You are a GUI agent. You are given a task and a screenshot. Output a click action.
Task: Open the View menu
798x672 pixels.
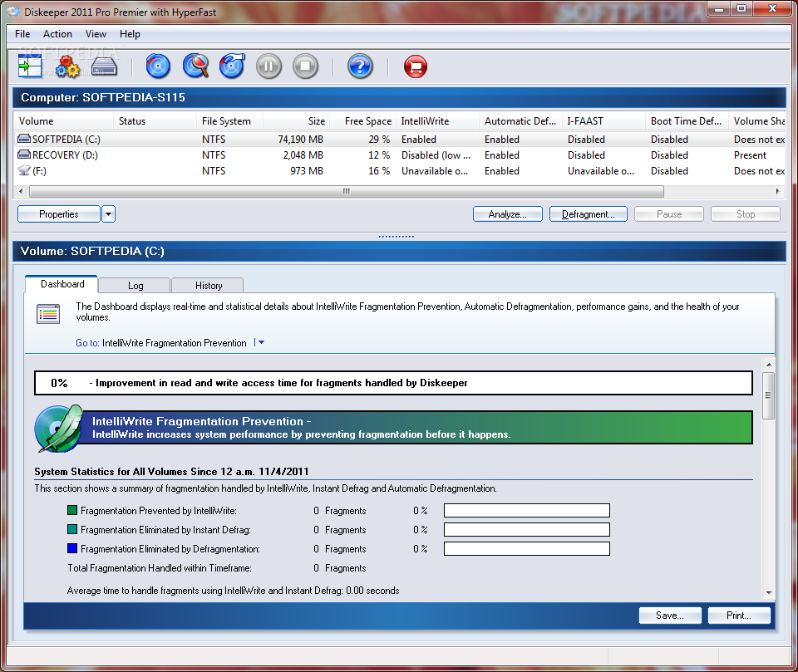point(96,34)
